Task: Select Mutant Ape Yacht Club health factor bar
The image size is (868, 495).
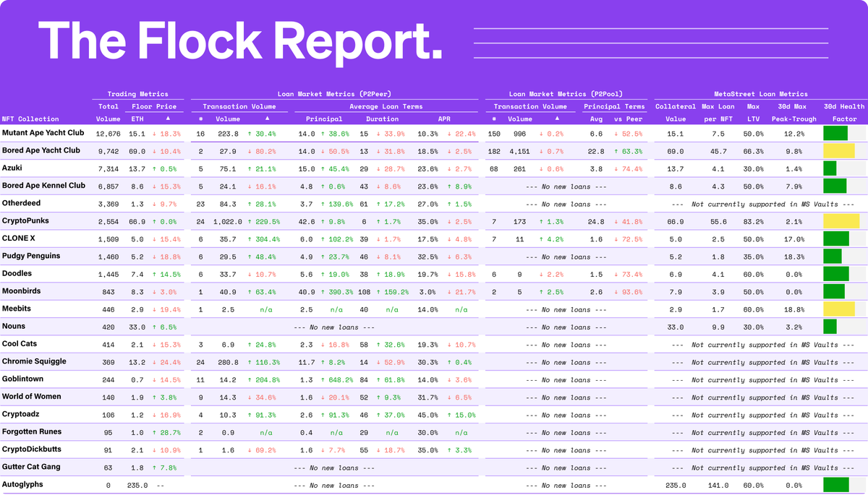Action: pos(835,133)
